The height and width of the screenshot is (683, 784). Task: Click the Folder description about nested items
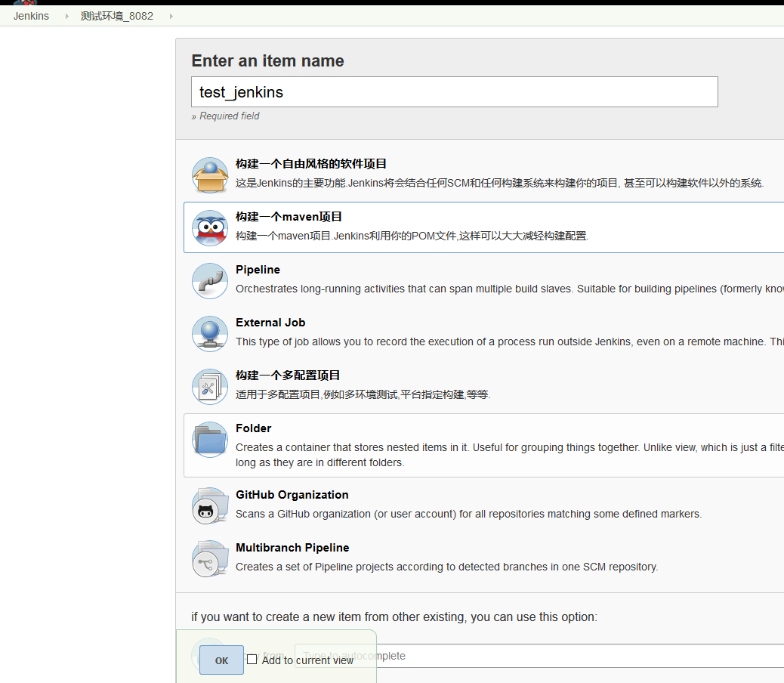pyautogui.click(x=510, y=455)
